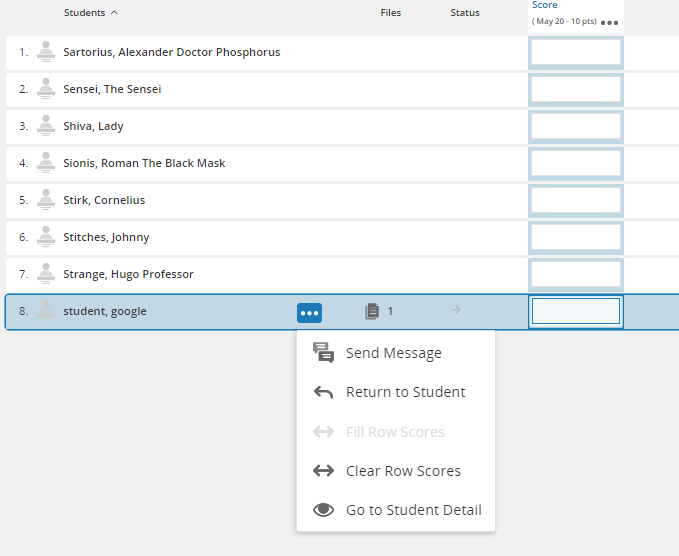This screenshot has height=556, width=679.
Task: Click the arrow status icon in google student row
Action: [456, 311]
